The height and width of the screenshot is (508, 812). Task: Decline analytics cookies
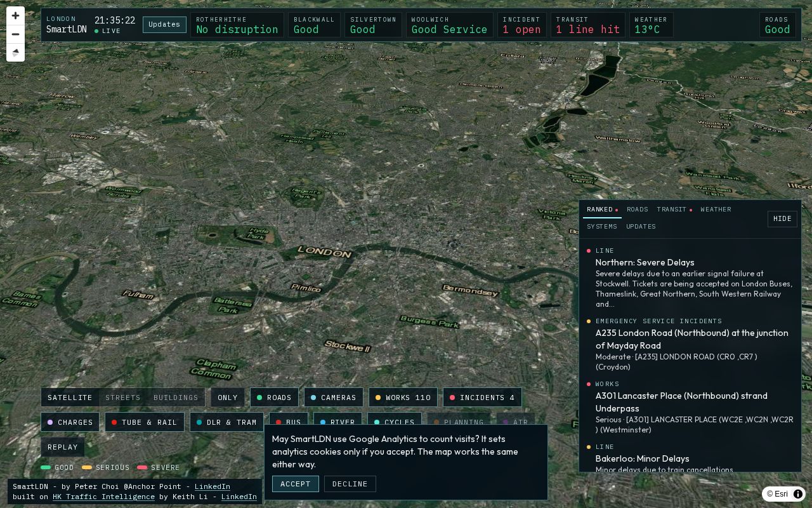(350, 484)
